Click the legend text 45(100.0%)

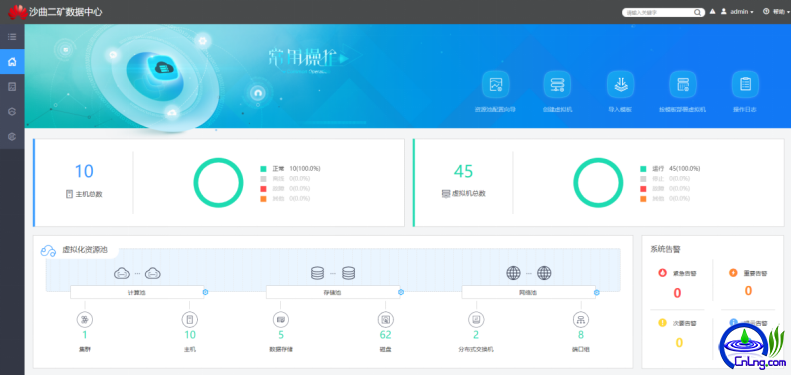click(685, 169)
